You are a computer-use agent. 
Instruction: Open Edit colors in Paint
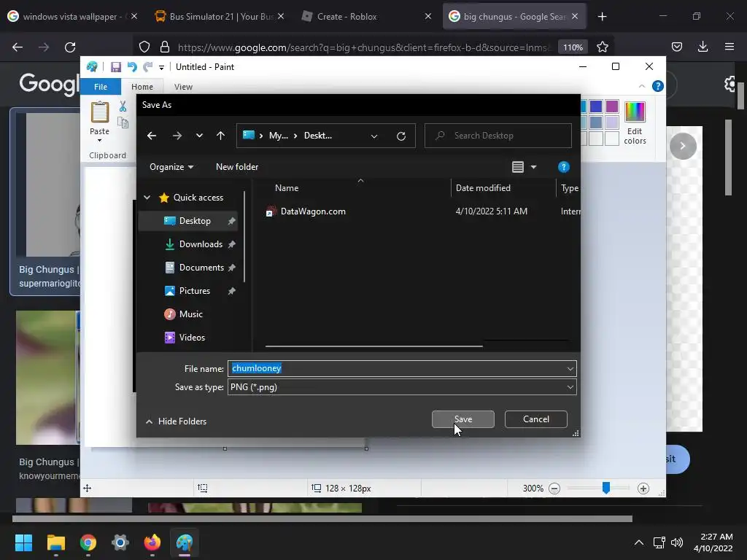(x=635, y=122)
